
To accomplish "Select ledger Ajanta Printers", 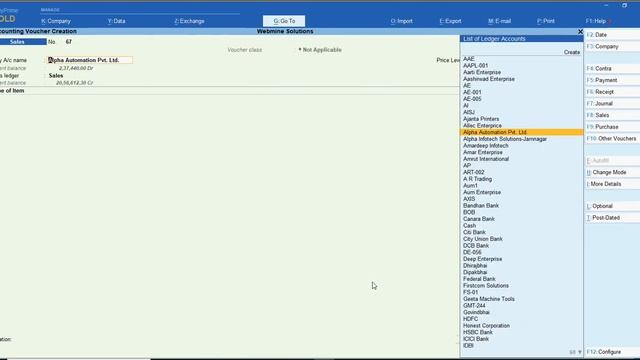I will [481, 119].
